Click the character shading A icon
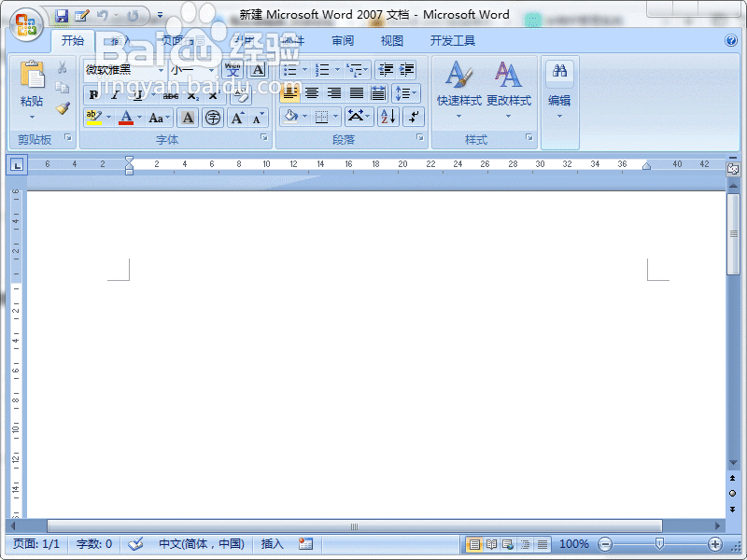Screen dimensions: 747x560 [x=188, y=118]
